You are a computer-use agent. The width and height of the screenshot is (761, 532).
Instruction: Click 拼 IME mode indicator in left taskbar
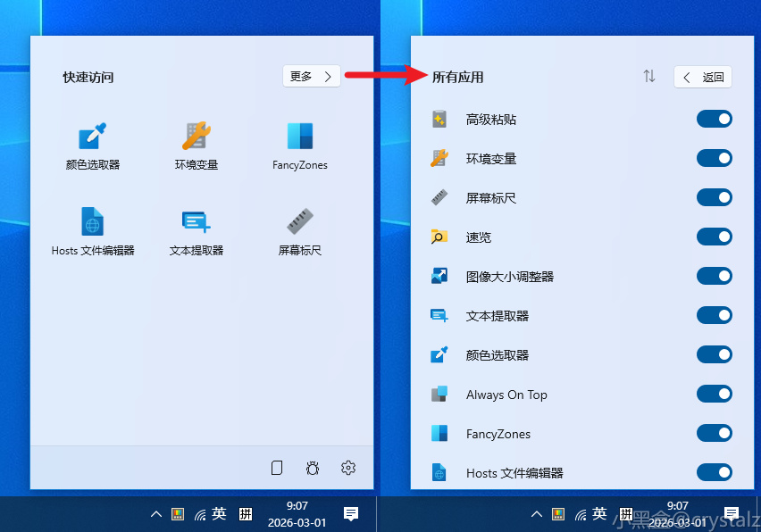[246, 513]
